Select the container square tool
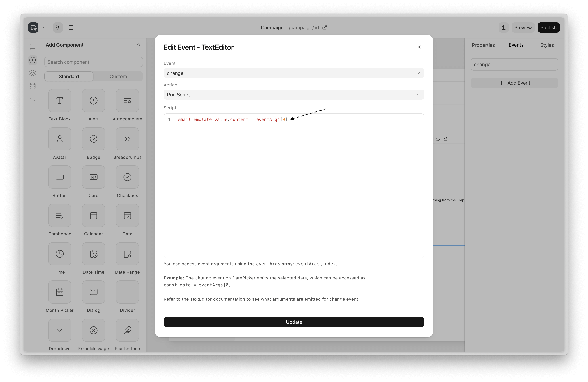Screen dimensions: 588x382 tap(71, 27)
